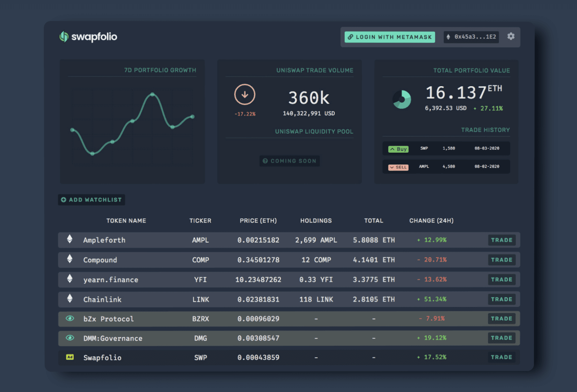
Task: Click the portfolio value pie chart icon
Action: (402, 99)
